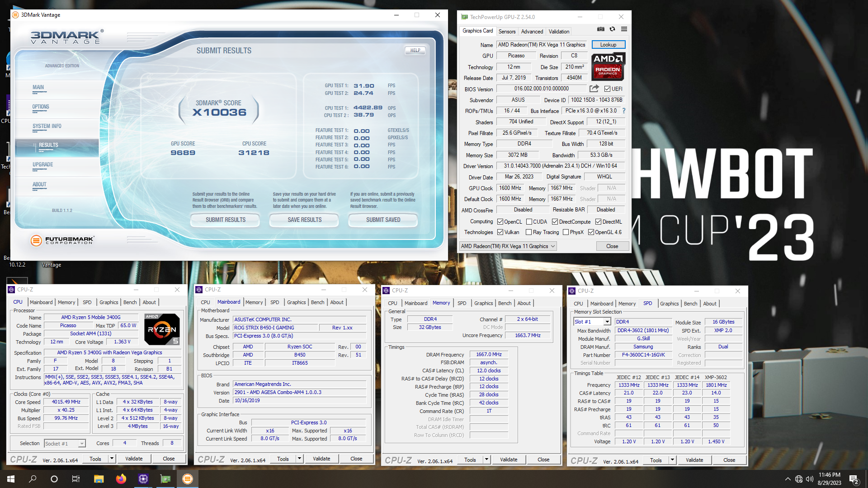Open Graphics tab in CPU-Z Memory window
868x488 pixels.
(x=483, y=303)
